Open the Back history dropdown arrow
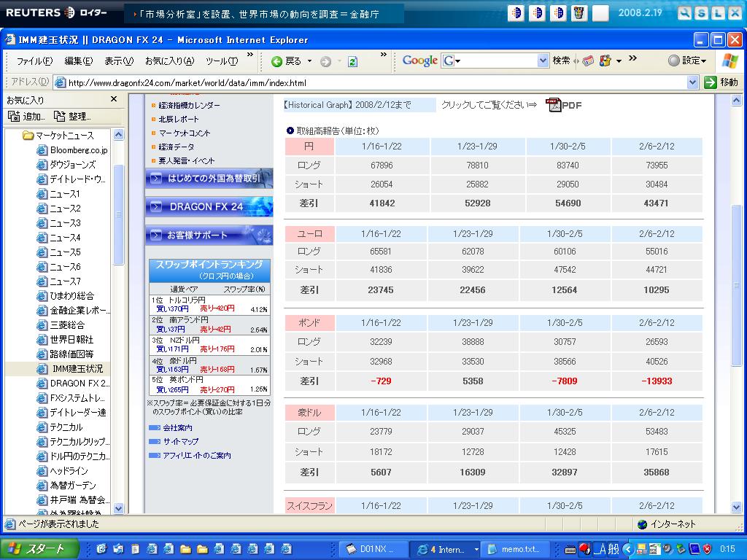 point(309,61)
